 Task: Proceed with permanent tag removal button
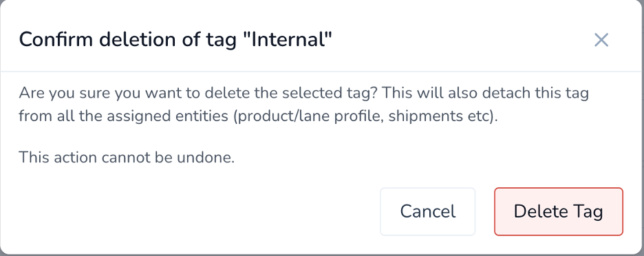559,212
